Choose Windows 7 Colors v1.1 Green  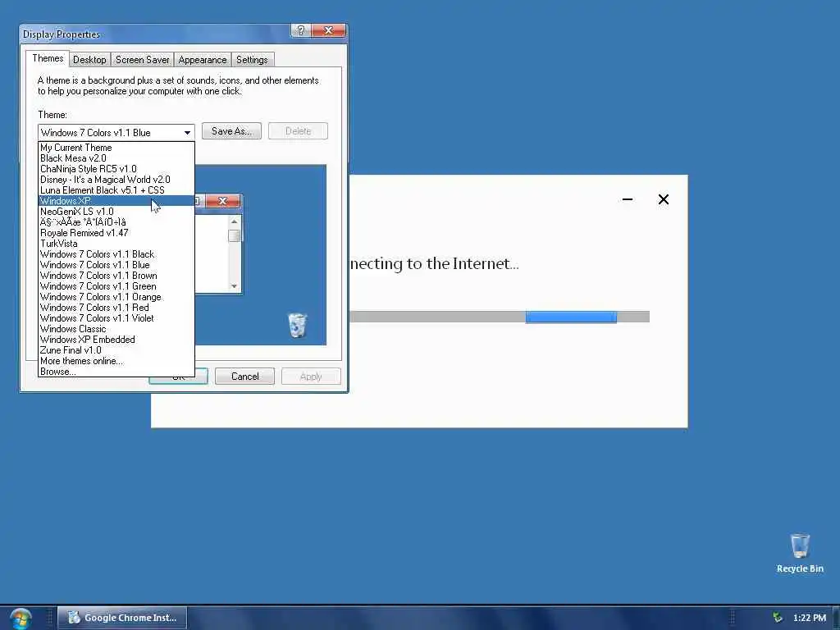(x=116, y=286)
